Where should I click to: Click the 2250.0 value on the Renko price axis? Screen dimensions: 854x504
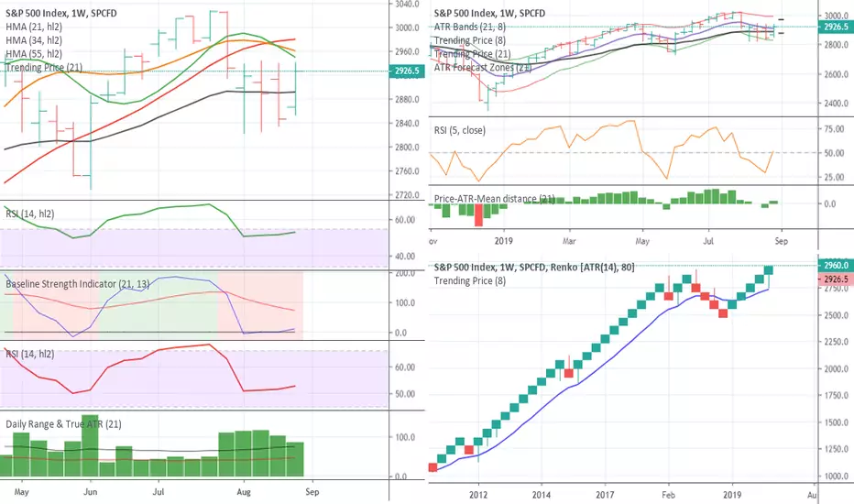[x=837, y=342]
